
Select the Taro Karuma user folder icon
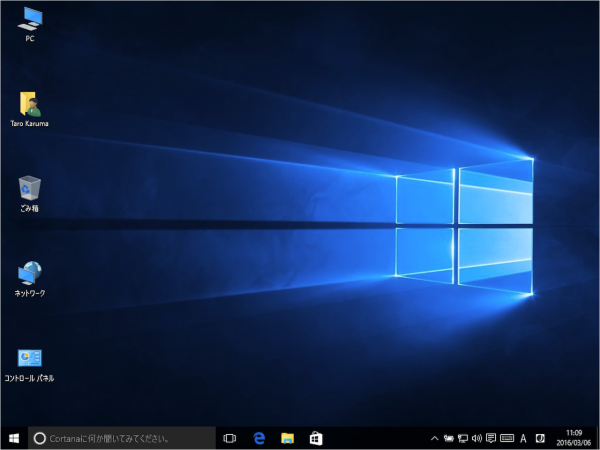(29, 109)
